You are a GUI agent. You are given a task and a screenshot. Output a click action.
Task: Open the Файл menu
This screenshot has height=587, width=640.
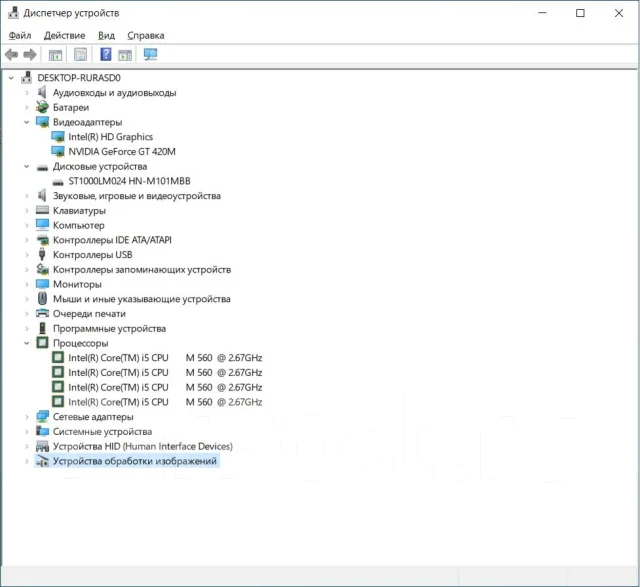(20, 36)
